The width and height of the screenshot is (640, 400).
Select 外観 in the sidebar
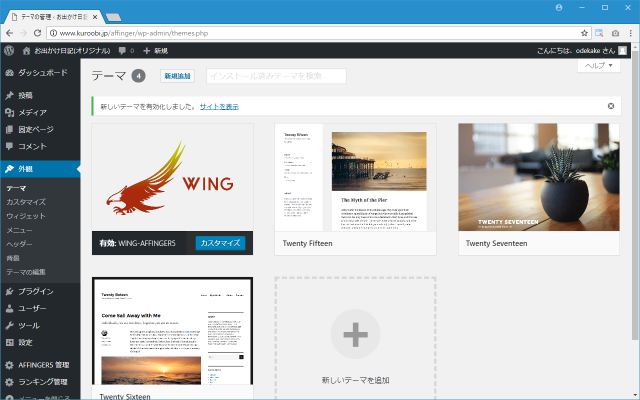tap(40, 169)
